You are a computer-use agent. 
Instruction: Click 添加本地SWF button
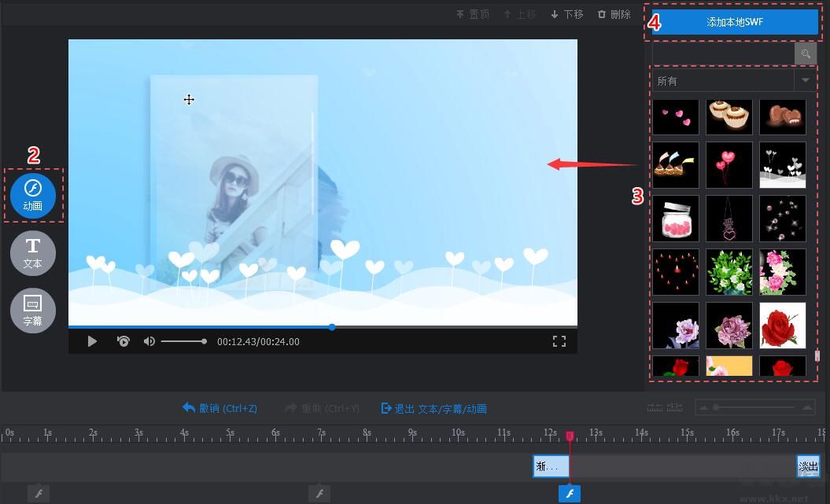tap(735, 22)
